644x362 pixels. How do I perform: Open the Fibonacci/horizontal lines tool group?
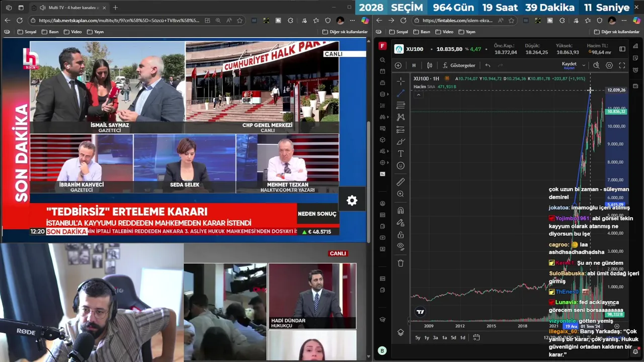pyautogui.click(x=400, y=105)
